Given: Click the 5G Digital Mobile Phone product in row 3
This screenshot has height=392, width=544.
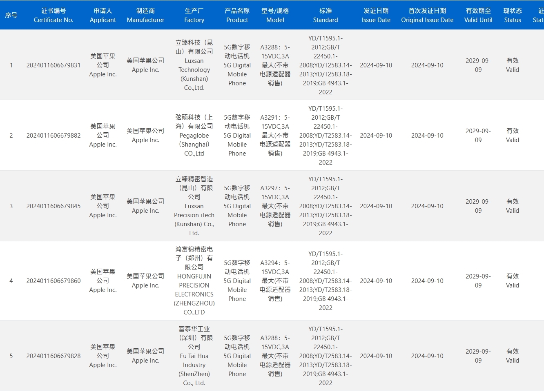Looking at the screenshot, I should (x=237, y=206).
